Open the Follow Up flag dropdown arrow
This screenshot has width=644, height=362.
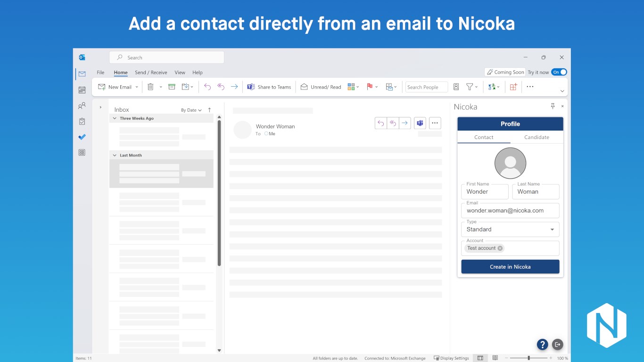click(376, 87)
